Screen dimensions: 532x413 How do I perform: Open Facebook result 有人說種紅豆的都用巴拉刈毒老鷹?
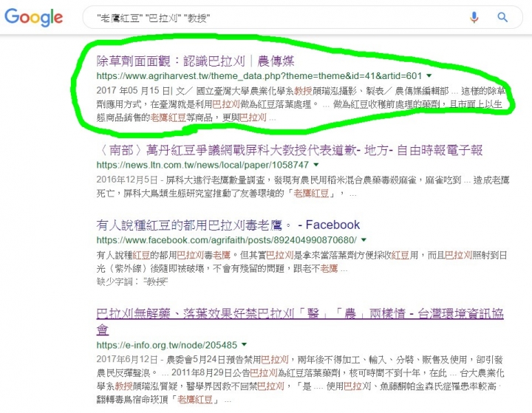click(x=228, y=225)
